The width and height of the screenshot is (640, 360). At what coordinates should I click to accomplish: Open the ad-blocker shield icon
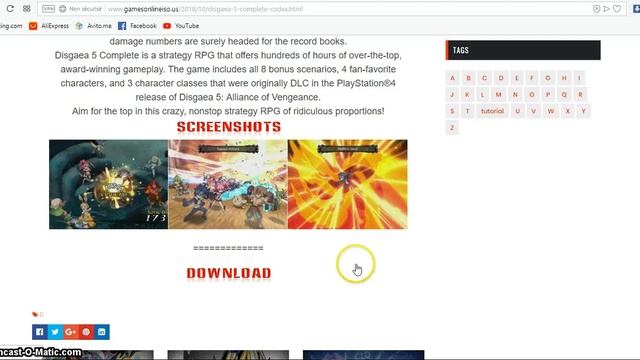596,9
